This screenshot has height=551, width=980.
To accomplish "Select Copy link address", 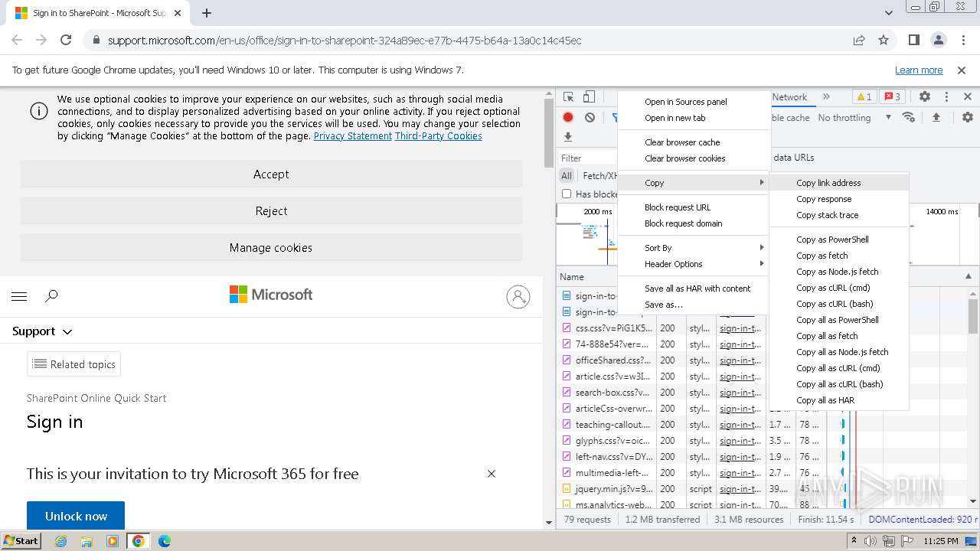I will 838,183.
